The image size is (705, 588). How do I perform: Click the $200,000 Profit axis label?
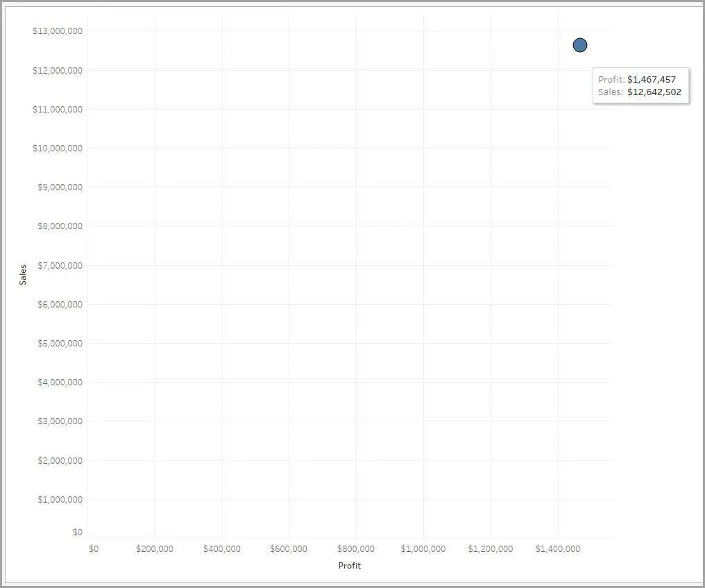[x=155, y=549]
